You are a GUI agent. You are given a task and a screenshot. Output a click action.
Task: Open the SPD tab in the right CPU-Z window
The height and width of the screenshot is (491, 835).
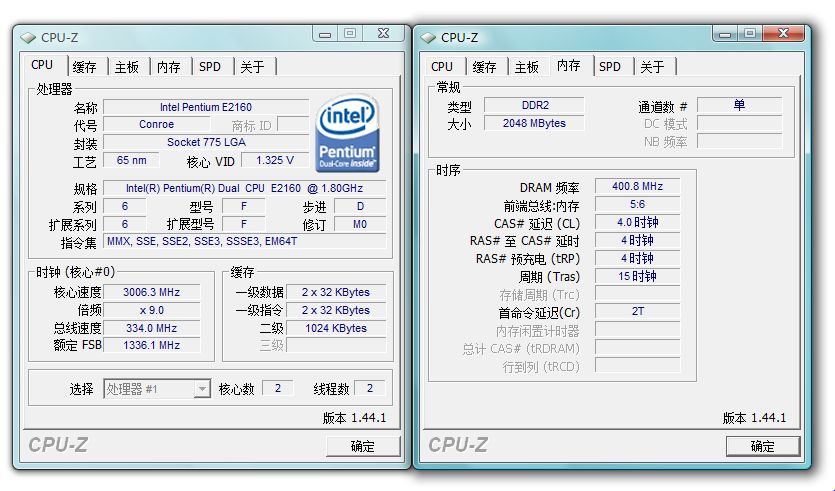click(610, 67)
